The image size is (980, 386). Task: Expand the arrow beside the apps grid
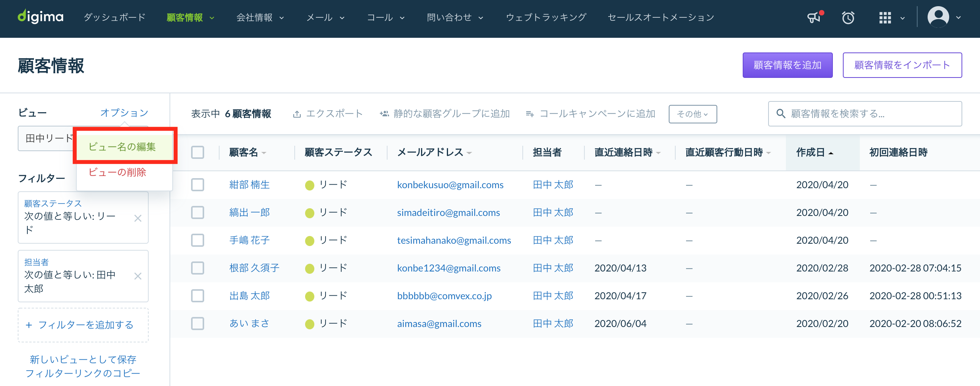(903, 18)
